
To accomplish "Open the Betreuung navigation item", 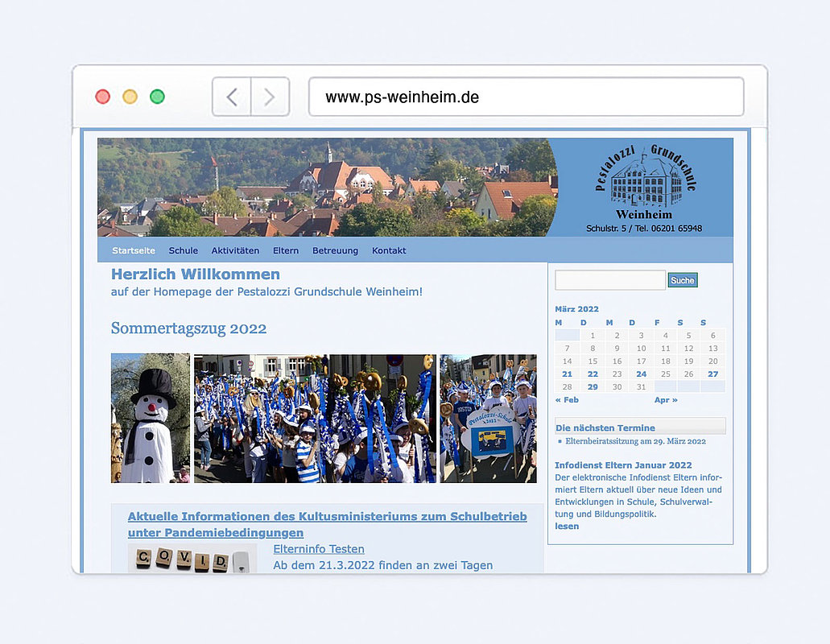I will (x=335, y=250).
